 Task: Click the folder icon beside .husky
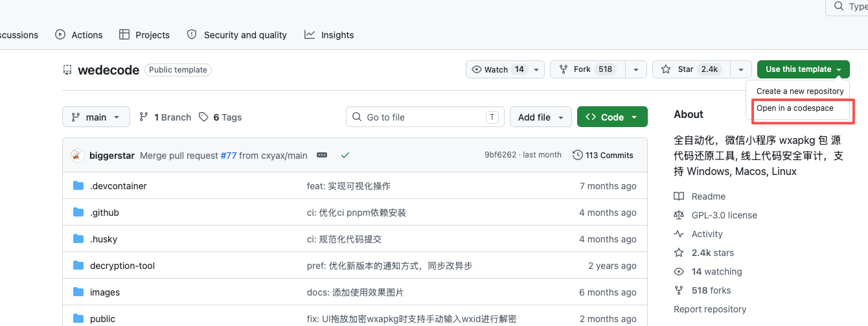tap(78, 239)
